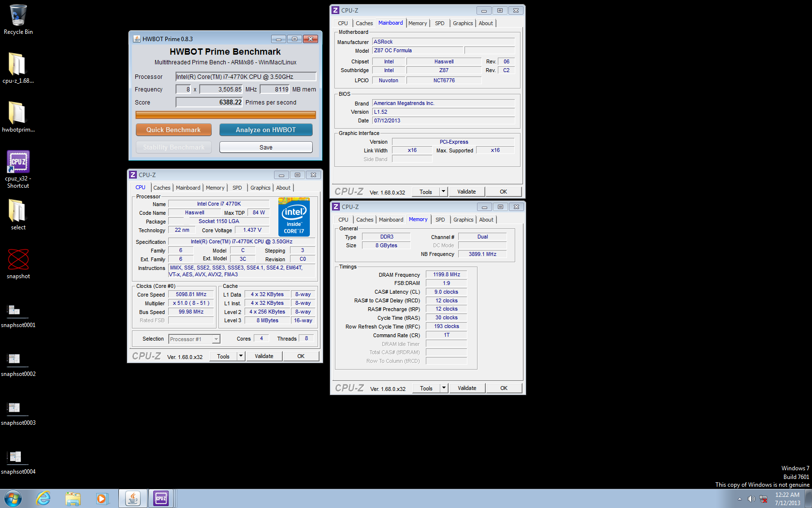
Task: Click the CPU-Z CPU window title icon
Action: (x=133, y=175)
